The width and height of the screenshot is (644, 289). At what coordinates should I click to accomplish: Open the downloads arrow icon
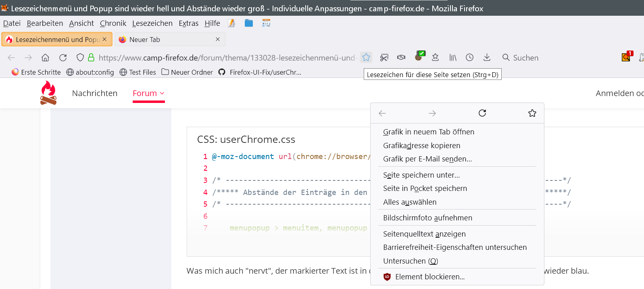point(487,57)
